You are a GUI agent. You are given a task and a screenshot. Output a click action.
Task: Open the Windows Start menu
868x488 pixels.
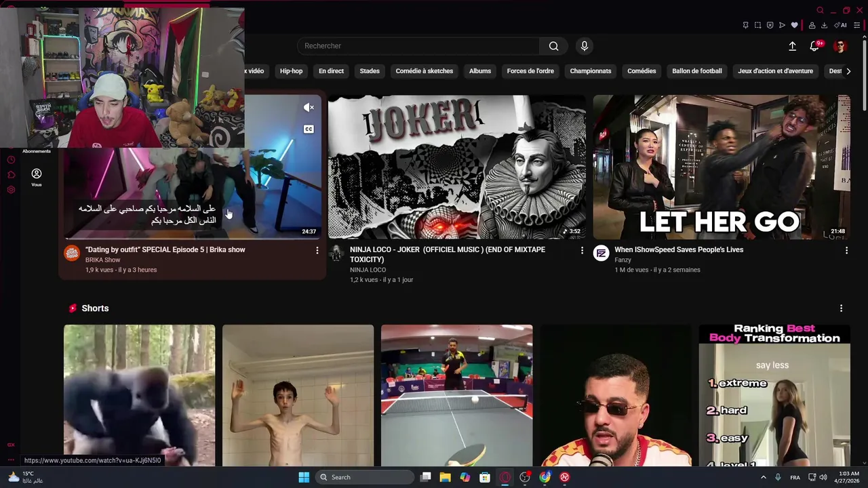304,477
